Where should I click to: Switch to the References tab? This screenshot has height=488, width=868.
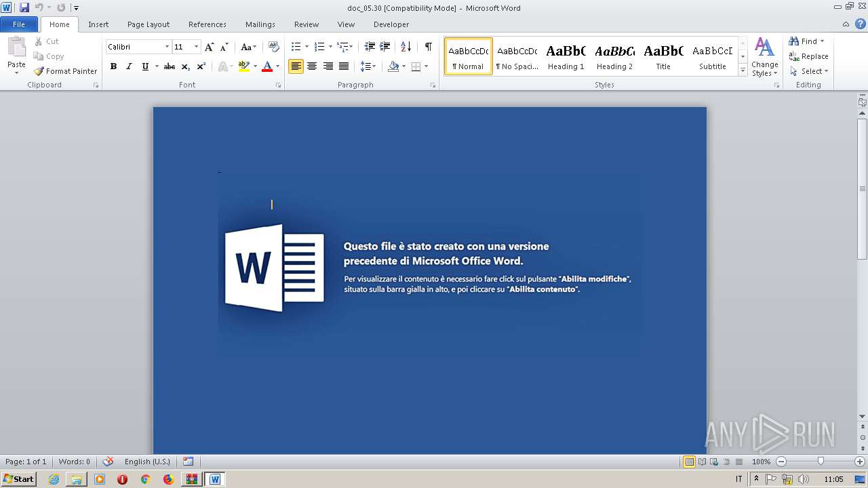coord(208,24)
